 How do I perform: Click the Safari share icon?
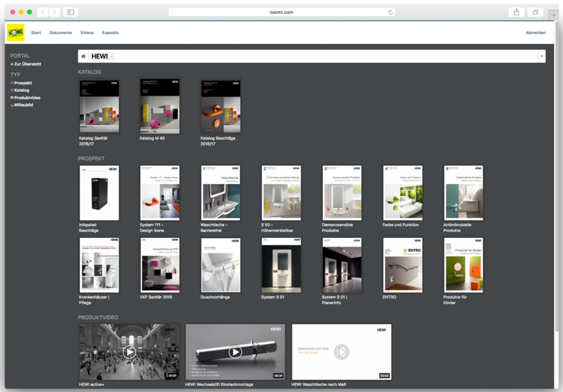pos(516,12)
